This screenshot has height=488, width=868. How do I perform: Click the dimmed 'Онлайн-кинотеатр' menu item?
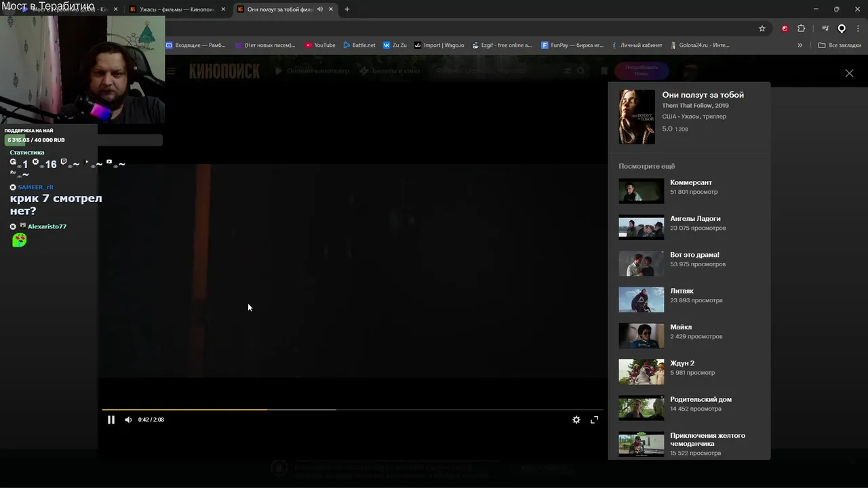pos(313,70)
